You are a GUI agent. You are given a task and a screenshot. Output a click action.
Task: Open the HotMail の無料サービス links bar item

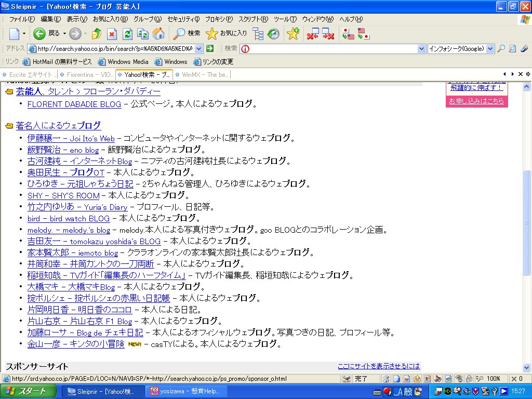57,62
